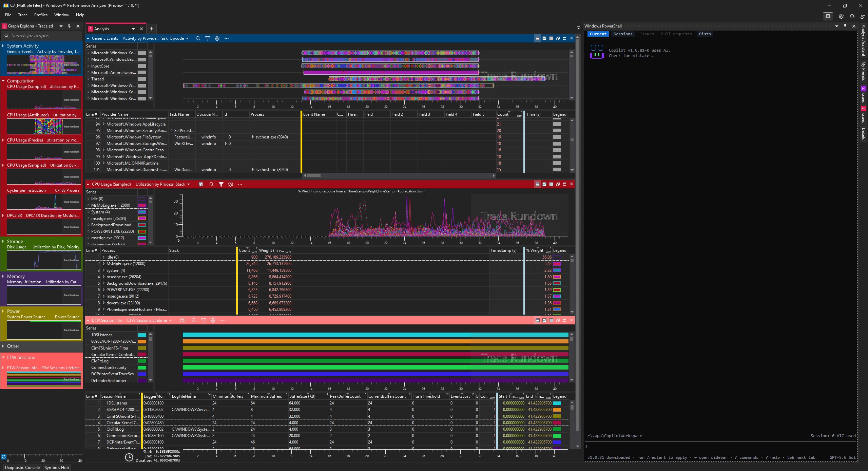Viewport: 868px width, 471px height.
Task: Open more options ellipsis in CPU Usage toolbar
Action: 240,184
